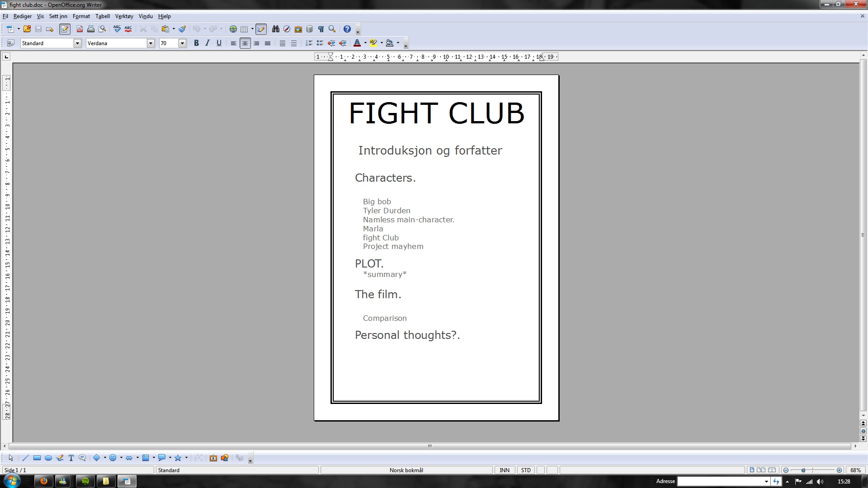Click Side 1 / 1 page indicator
This screenshot has width=868, height=488.
pos(78,470)
